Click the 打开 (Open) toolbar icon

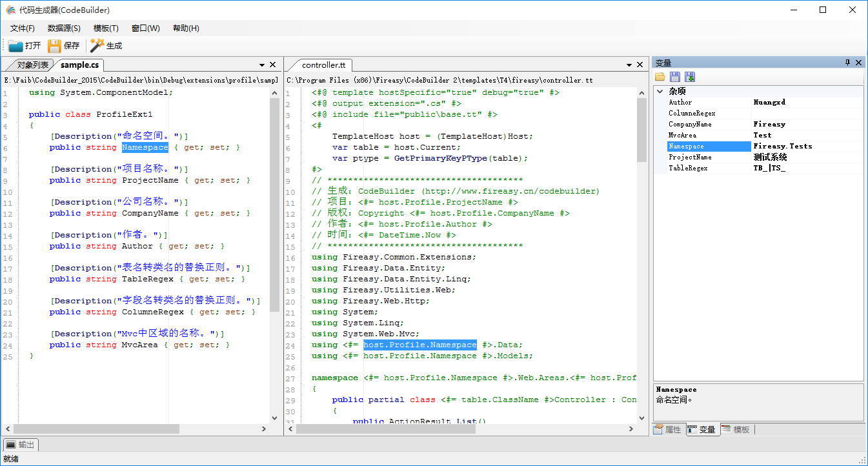click(16, 46)
